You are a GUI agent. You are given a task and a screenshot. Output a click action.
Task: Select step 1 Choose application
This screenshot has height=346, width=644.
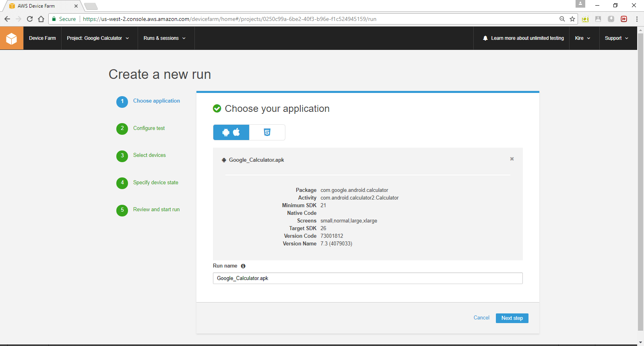[x=157, y=101]
